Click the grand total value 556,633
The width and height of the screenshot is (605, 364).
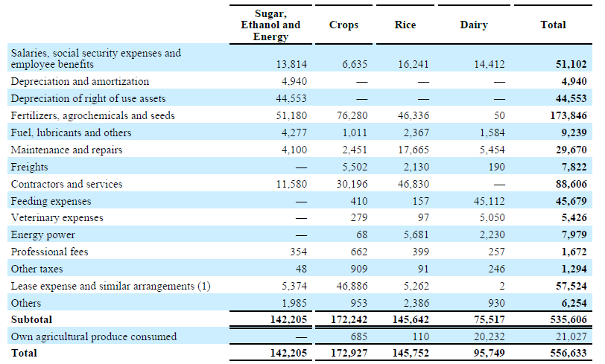(568, 353)
